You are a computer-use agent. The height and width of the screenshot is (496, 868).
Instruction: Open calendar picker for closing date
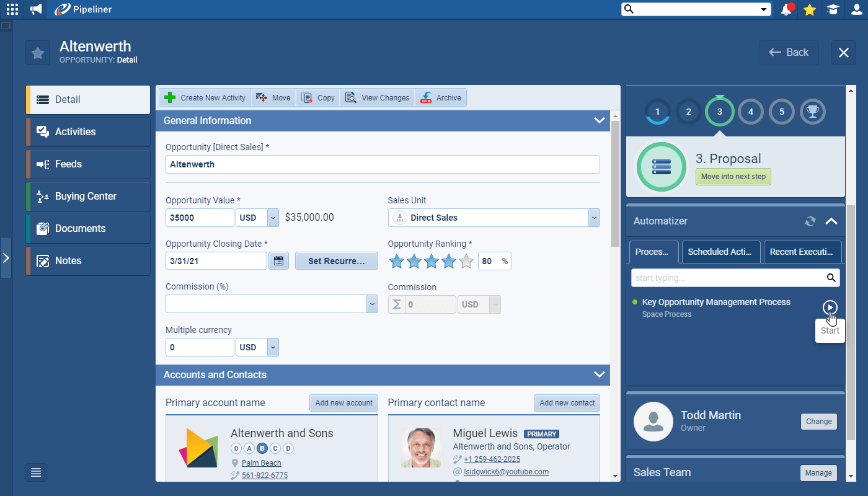click(279, 261)
